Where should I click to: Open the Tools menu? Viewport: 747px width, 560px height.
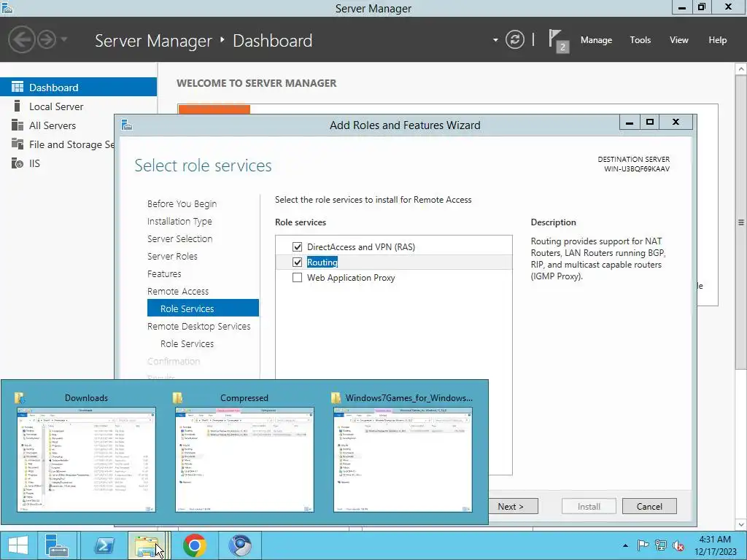(640, 40)
